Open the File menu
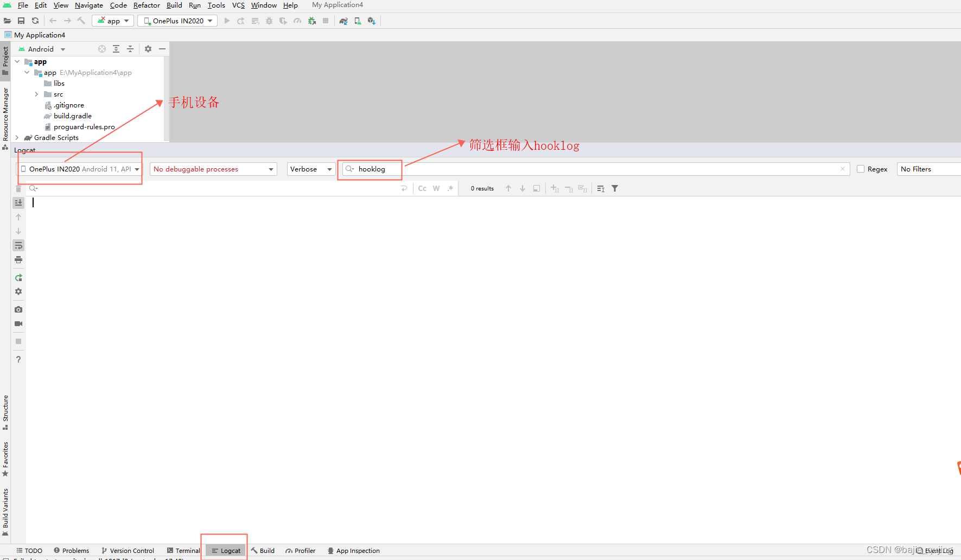Image resolution: width=961 pixels, height=560 pixels. [23, 5]
